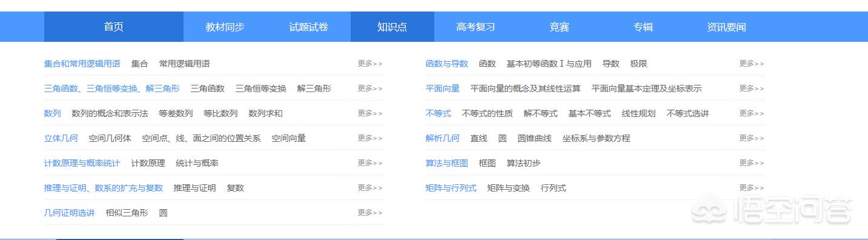Open the 几何证明选讲 category link
The width and height of the screenshot is (868, 240).
70,213
